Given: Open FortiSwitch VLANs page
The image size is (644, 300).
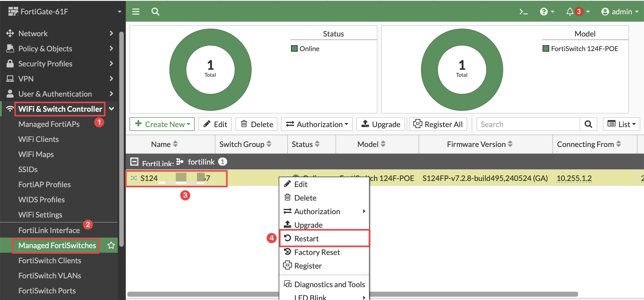Looking at the screenshot, I should (x=50, y=276).
